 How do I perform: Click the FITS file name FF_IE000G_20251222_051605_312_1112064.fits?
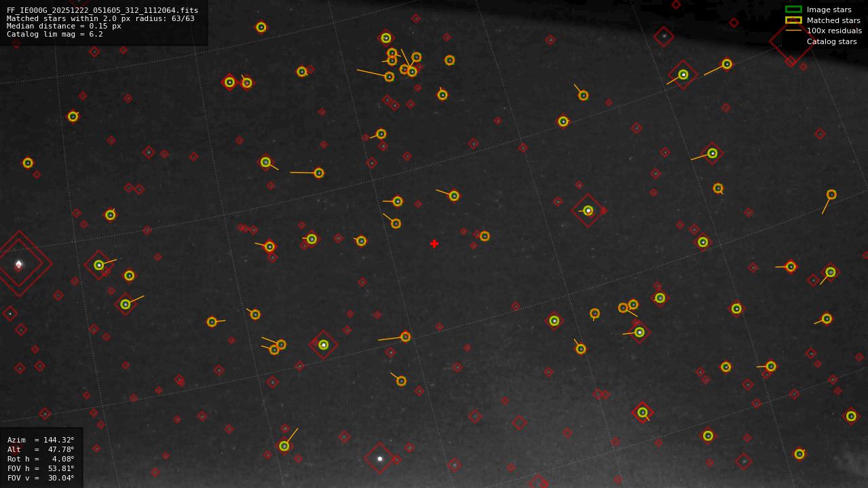pyautogui.click(x=102, y=10)
